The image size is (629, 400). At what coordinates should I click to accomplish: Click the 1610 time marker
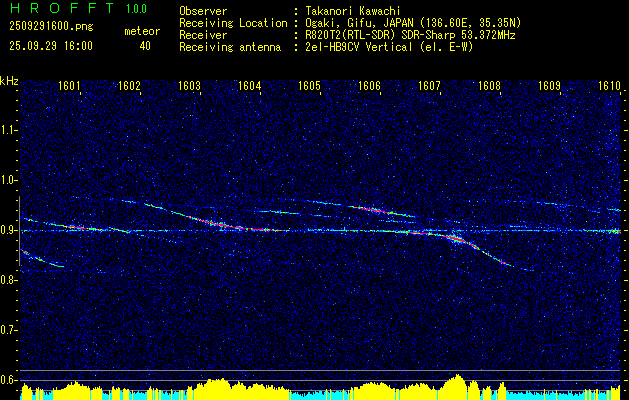(609, 85)
